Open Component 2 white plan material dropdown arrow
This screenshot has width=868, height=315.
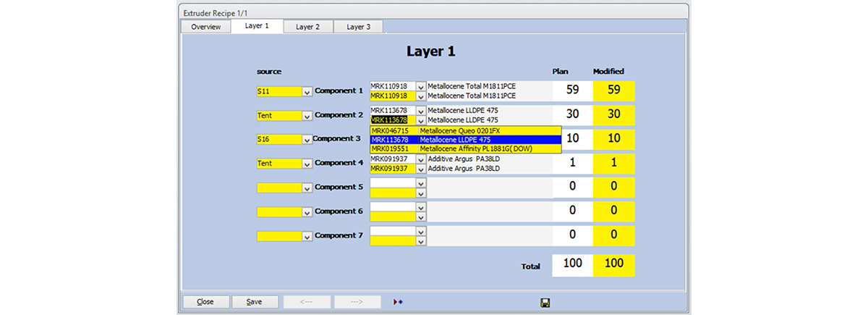click(422, 110)
